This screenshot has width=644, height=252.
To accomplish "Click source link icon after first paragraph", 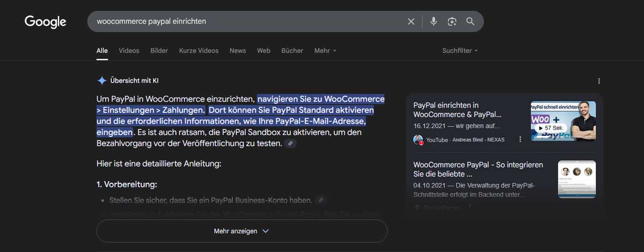I will tap(290, 143).
